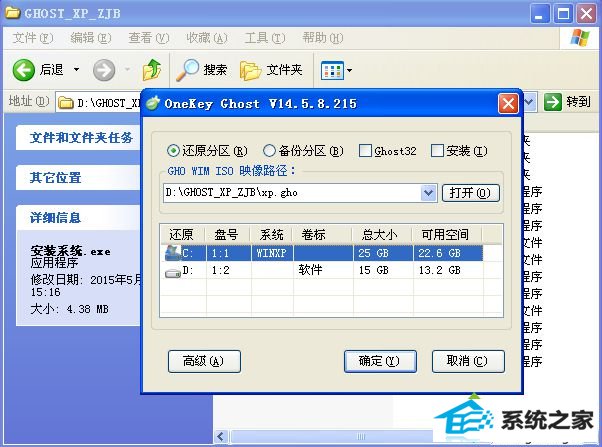Viewport: 602px width, 447px height.
Task: Toggle the Folders pane button
Action: click(271, 70)
